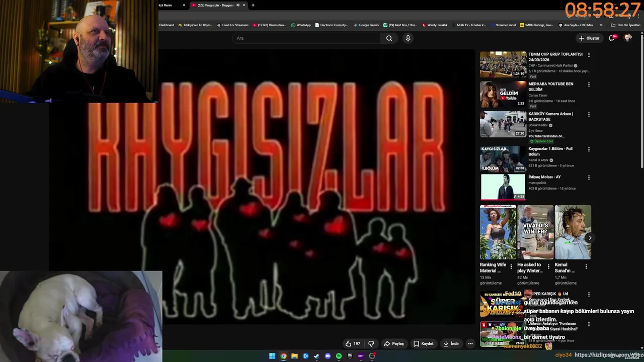This screenshot has height=362, width=644.
Task: Open a new browser tab with the plus
Action: pyautogui.click(x=253, y=5)
